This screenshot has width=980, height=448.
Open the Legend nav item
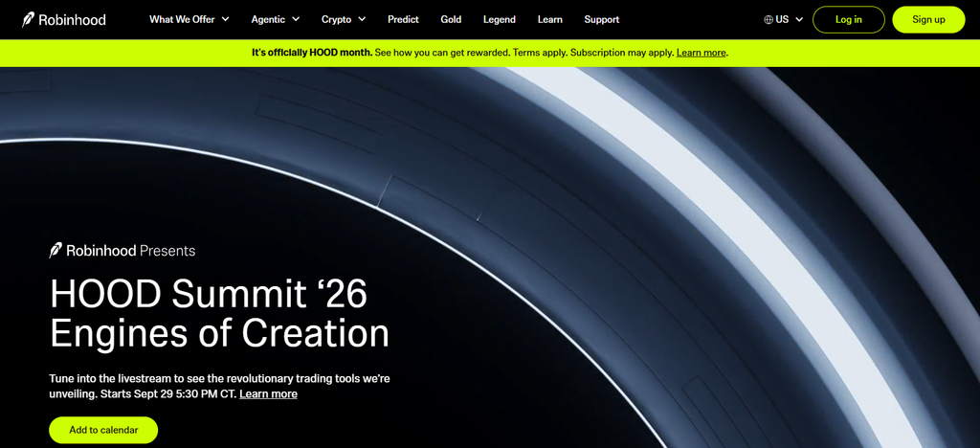(x=500, y=19)
